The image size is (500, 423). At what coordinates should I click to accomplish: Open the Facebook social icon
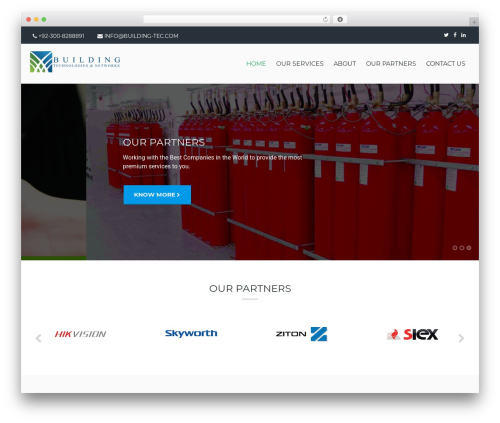point(455,35)
